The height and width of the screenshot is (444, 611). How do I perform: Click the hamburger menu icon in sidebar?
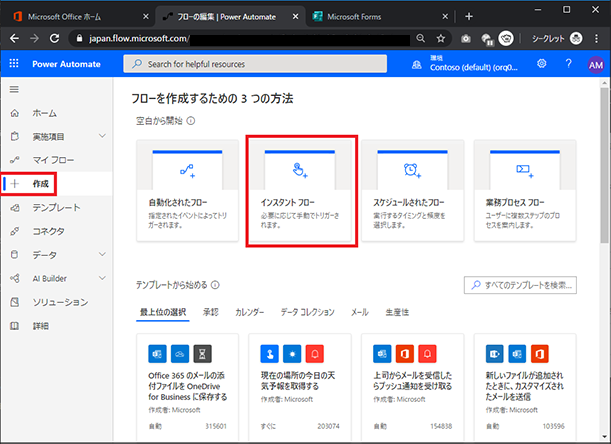click(x=14, y=90)
